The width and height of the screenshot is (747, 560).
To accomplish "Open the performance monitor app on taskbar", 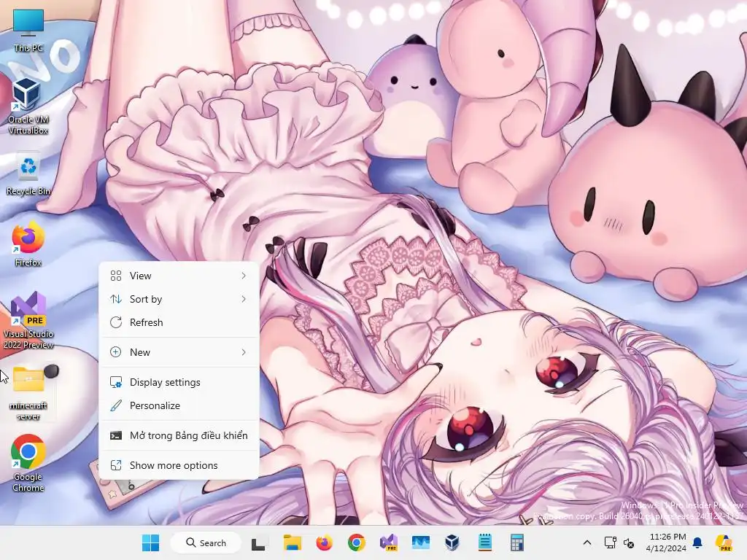I will (x=421, y=542).
